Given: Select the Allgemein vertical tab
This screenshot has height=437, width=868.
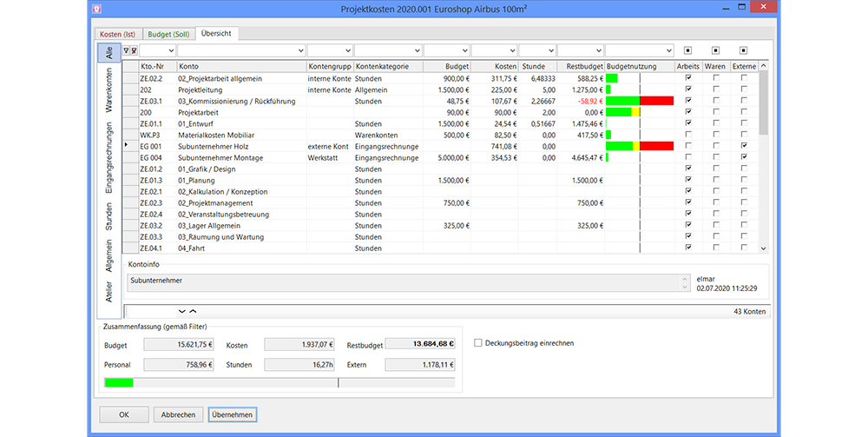Looking at the screenshot, I should click(109, 256).
